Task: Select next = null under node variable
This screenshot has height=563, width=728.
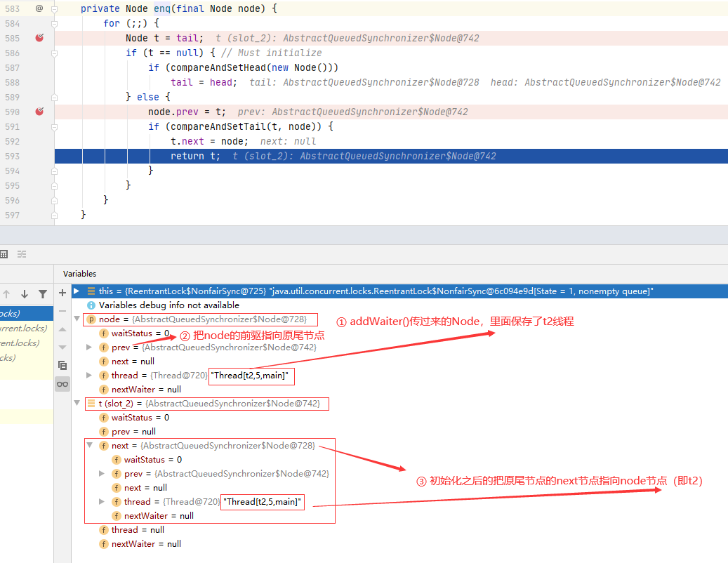Action: pyautogui.click(x=399, y=361)
